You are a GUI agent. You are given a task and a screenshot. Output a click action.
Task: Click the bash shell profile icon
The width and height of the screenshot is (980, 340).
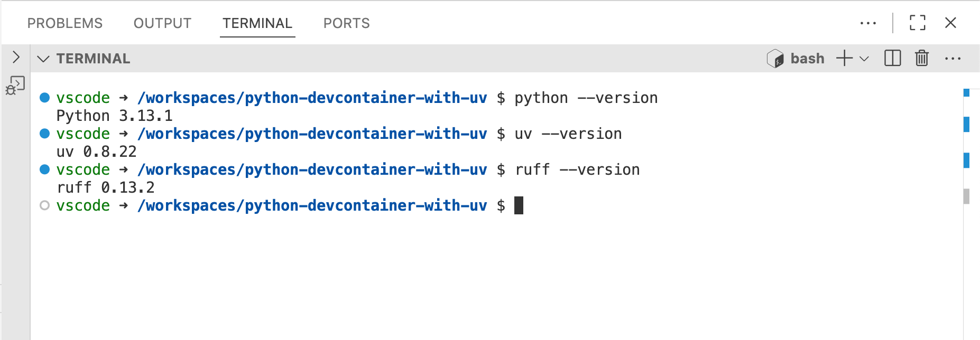tap(775, 59)
